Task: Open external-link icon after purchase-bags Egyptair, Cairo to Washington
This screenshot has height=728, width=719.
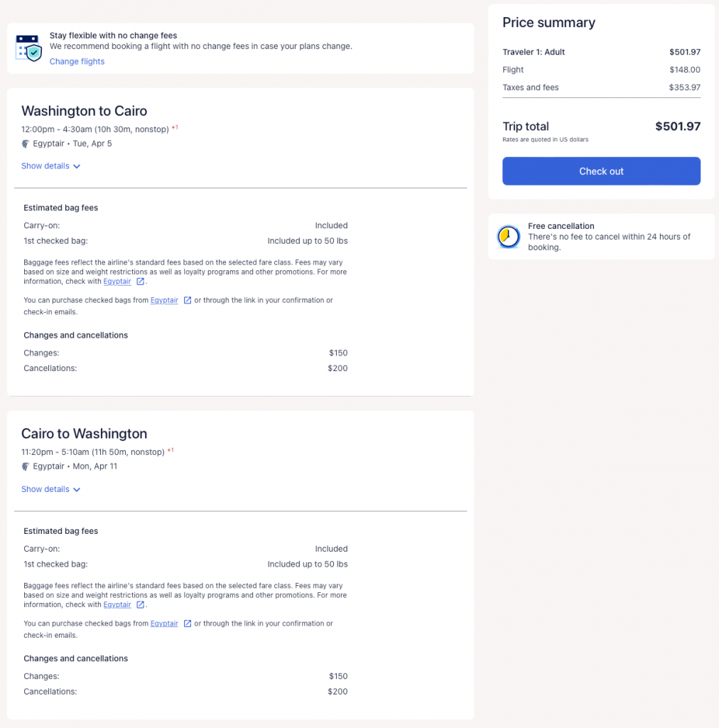Action: coord(188,623)
